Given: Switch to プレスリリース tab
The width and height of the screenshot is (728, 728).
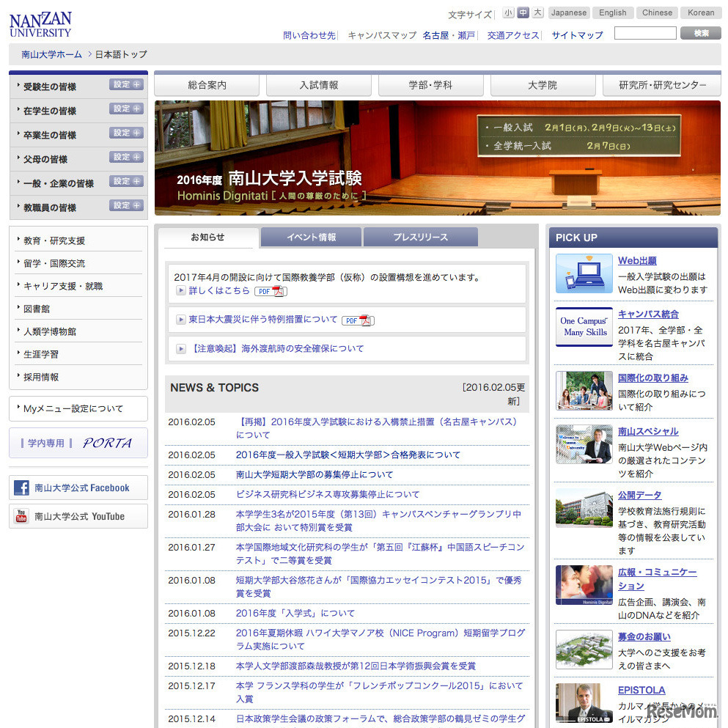Looking at the screenshot, I should [x=421, y=238].
